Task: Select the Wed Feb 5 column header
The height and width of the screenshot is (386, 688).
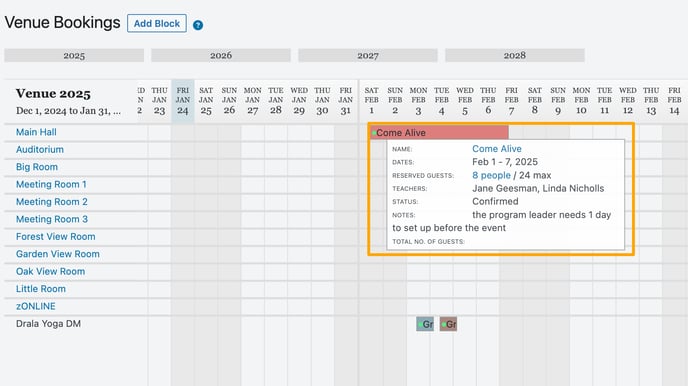Action: click(465, 101)
